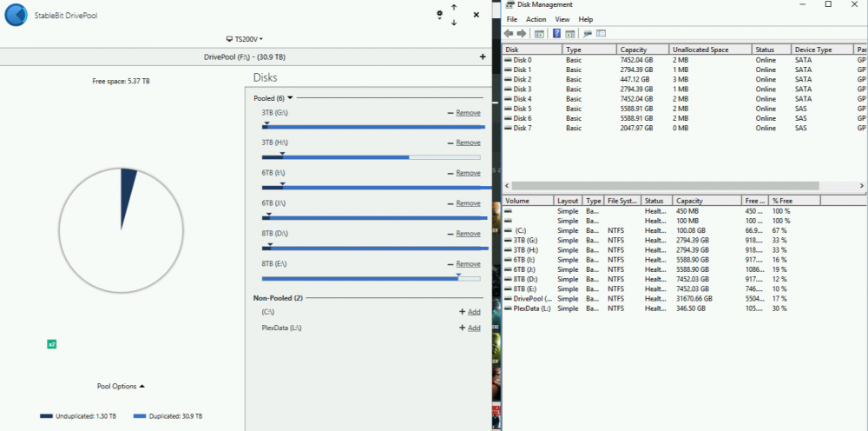Add PlexData (L:\) to the pool

[x=474, y=328]
